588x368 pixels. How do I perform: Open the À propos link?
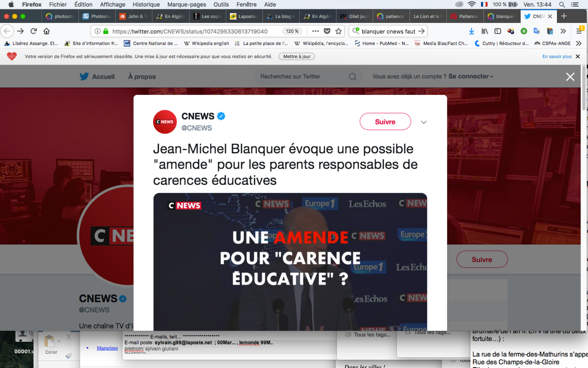pyautogui.click(x=142, y=77)
